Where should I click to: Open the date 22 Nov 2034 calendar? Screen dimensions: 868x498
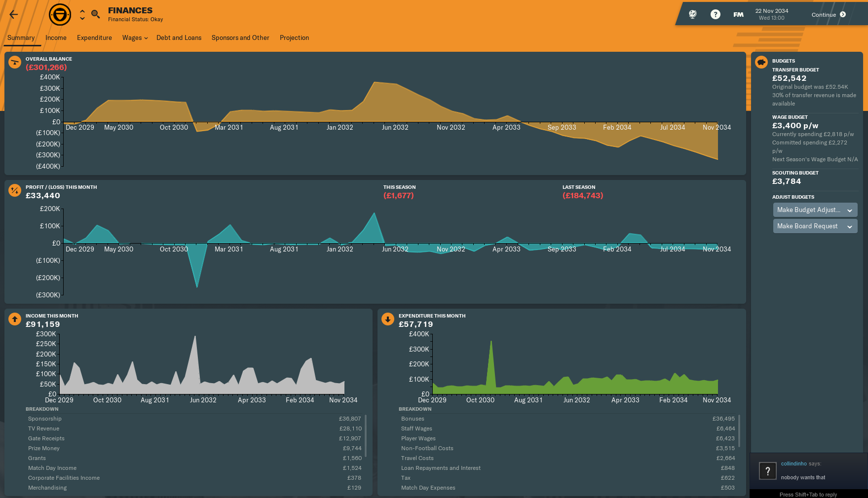(x=772, y=14)
